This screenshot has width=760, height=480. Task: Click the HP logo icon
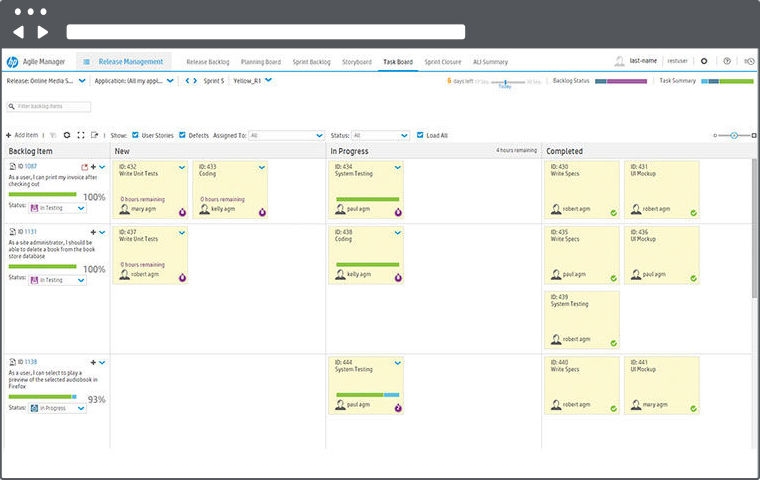12,62
